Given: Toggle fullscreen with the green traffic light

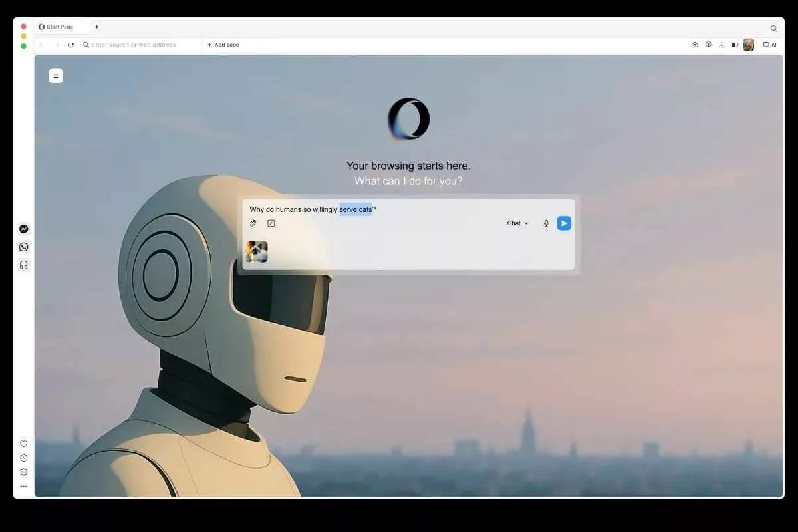Looking at the screenshot, I should (x=23, y=47).
